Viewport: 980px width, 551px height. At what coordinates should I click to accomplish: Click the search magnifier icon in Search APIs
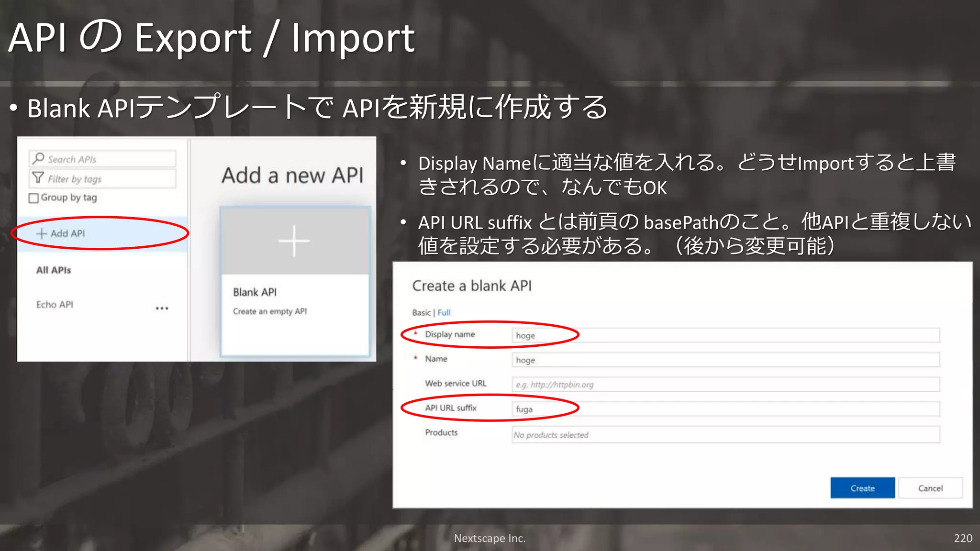(38, 158)
